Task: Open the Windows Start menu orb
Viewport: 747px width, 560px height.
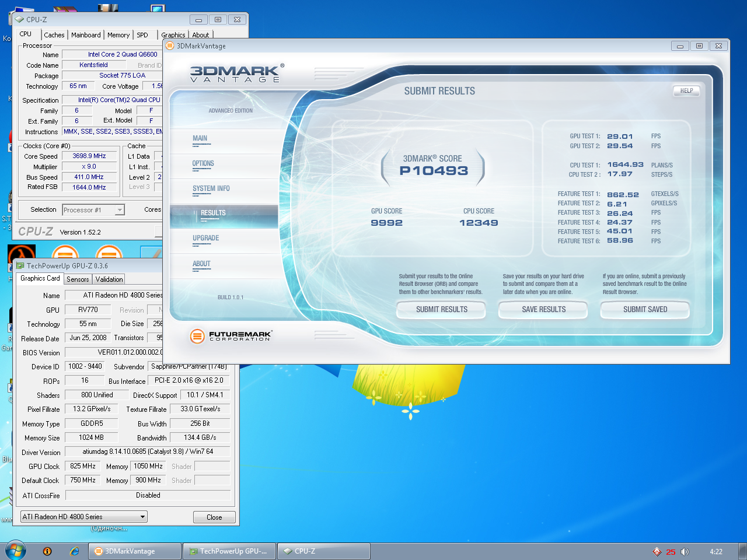Action: [x=16, y=551]
